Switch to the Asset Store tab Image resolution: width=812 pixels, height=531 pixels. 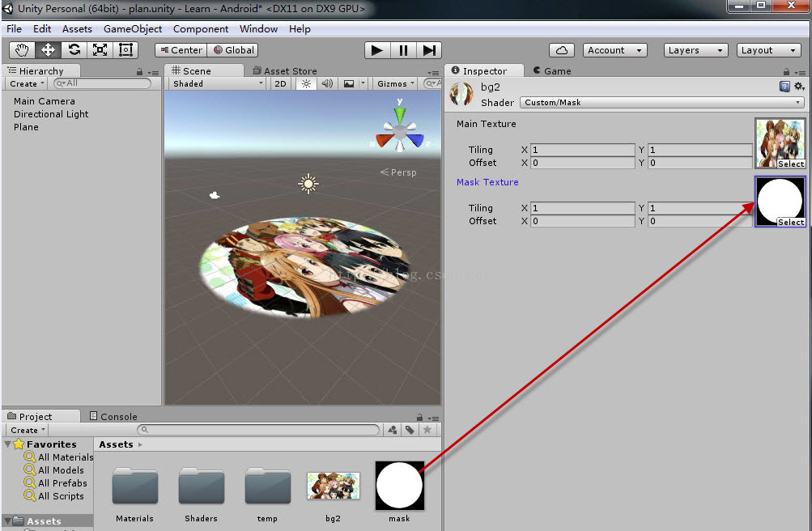coord(285,71)
